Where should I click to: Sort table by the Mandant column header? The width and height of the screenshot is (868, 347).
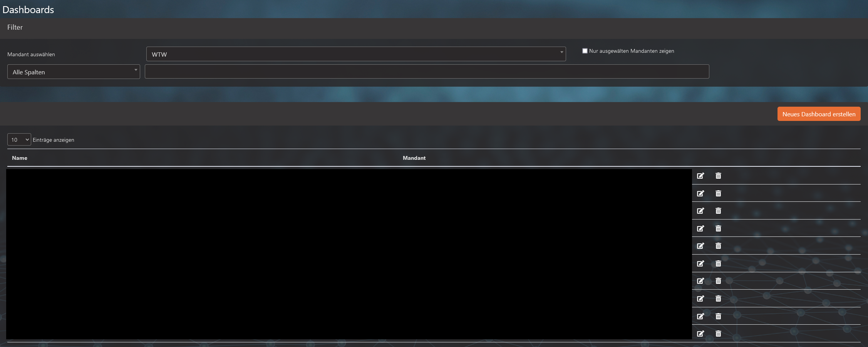(414, 158)
